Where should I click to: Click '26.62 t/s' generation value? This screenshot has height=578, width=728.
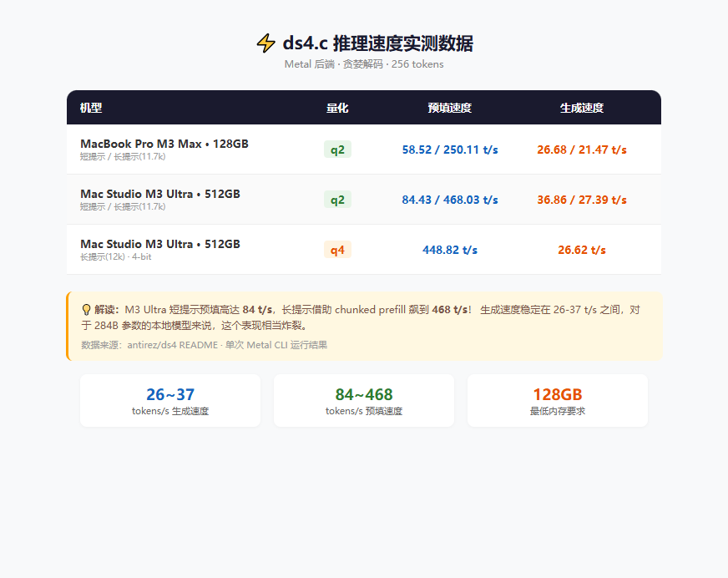tap(582, 250)
